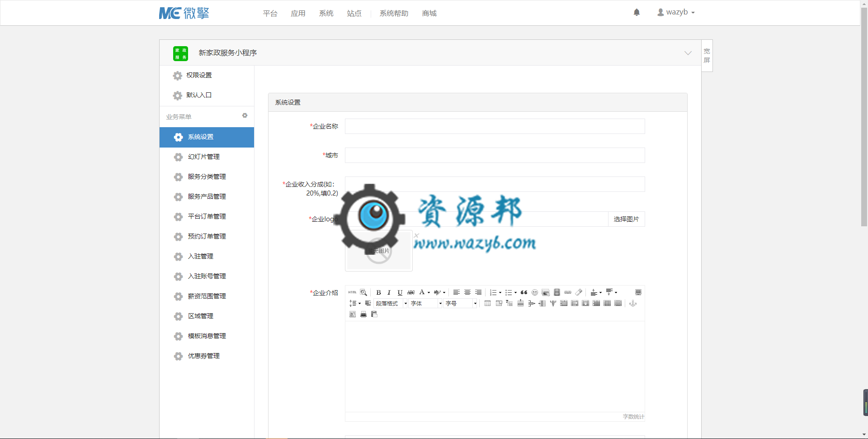Viewport: 868px width, 439px height.
Task: Insert image via editor toolbar
Action: tap(546, 292)
